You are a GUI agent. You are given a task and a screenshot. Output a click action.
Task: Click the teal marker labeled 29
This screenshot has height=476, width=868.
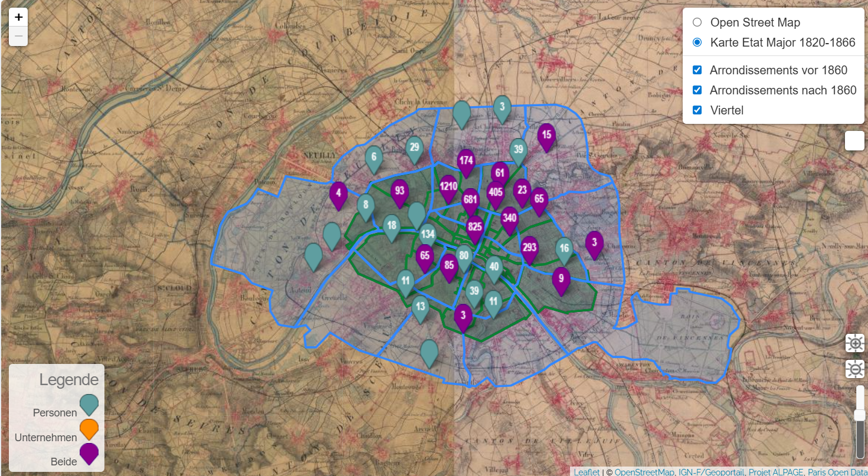415,150
